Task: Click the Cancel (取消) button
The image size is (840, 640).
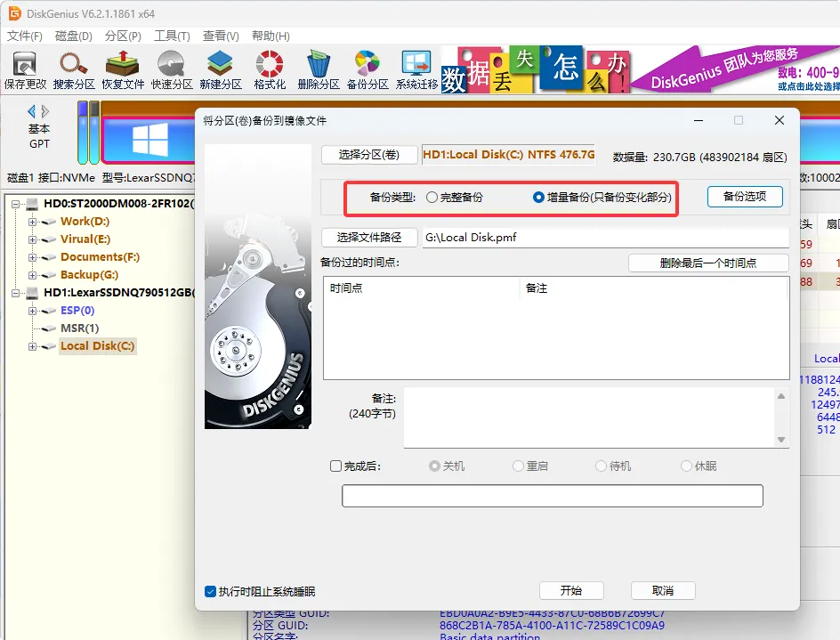Action: (663, 591)
